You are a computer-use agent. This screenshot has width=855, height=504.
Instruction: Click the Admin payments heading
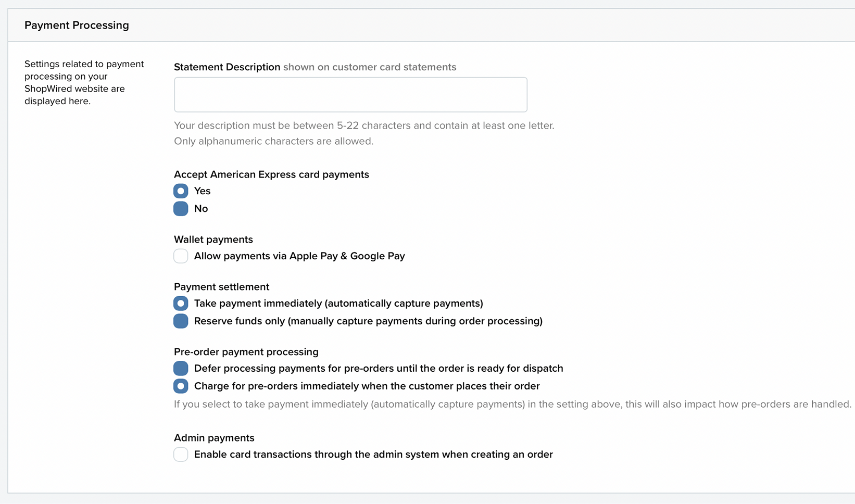click(214, 438)
